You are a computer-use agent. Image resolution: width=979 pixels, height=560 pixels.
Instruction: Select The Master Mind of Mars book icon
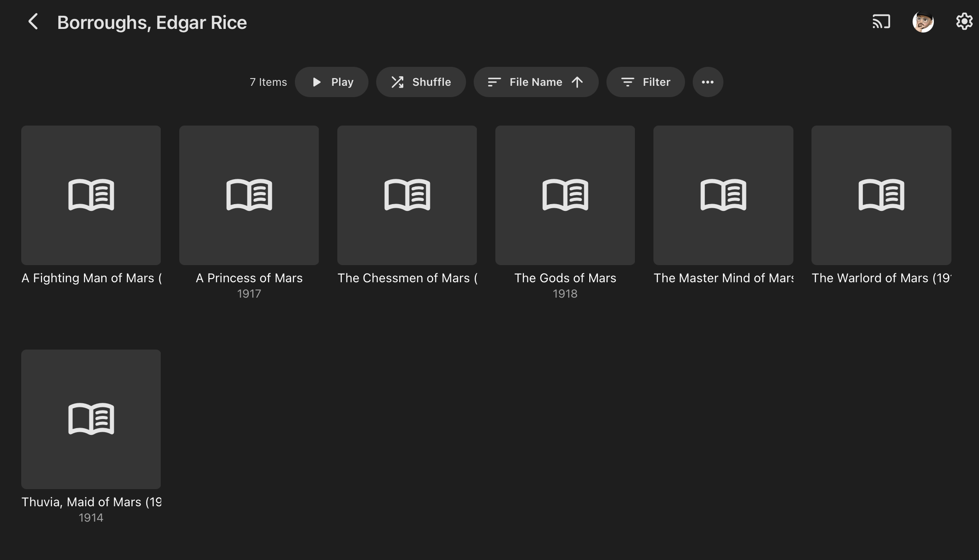point(723,195)
